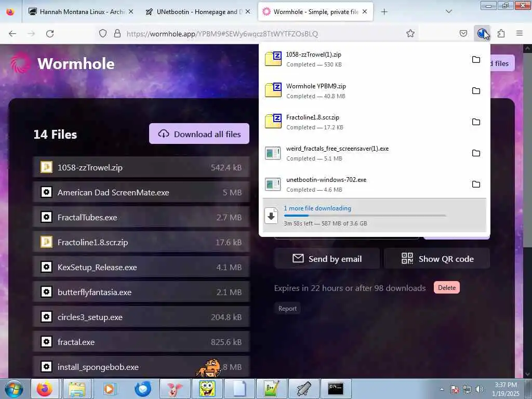Open the Windows Start orb
Viewport: 532px width, 399px height.
click(14, 389)
